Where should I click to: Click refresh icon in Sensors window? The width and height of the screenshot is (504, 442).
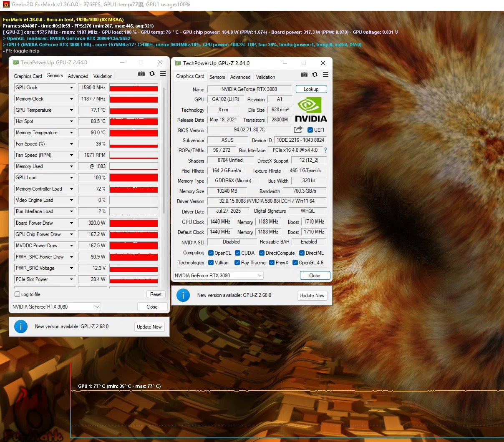tap(152, 74)
